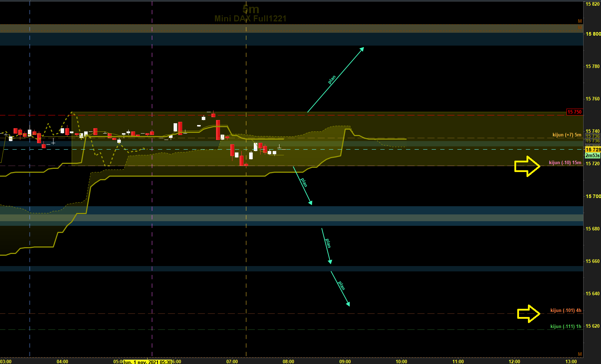Click the highlighted lun. 1 nov. 2021 05:30 date label
Viewport: 601px width, 364px height.
[148, 362]
